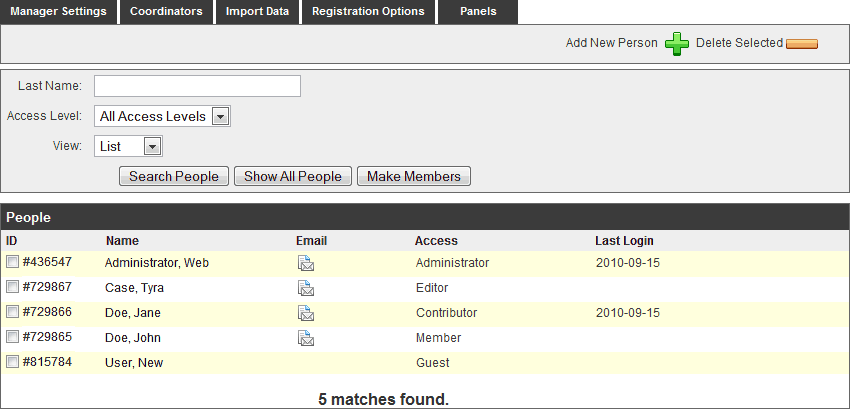This screenshot has height=409, width=850.
Task: Click the green plus Add New Person icon
Action: coord(677,44)
